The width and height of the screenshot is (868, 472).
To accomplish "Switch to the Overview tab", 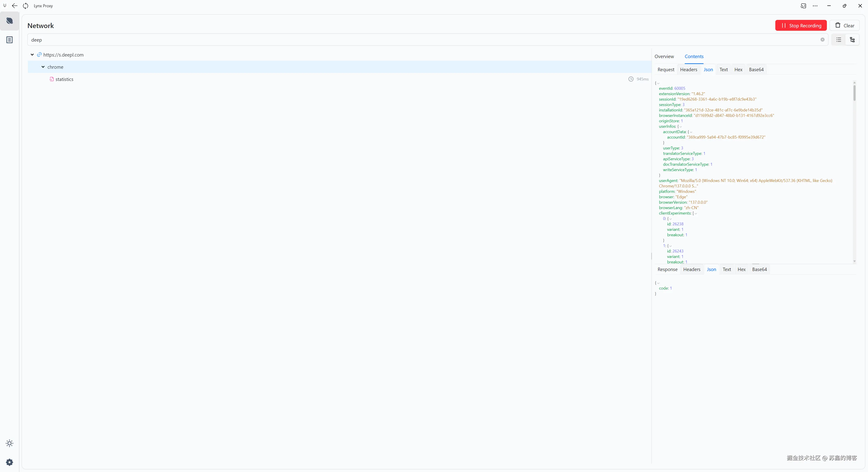I will (x=664, y=56).
